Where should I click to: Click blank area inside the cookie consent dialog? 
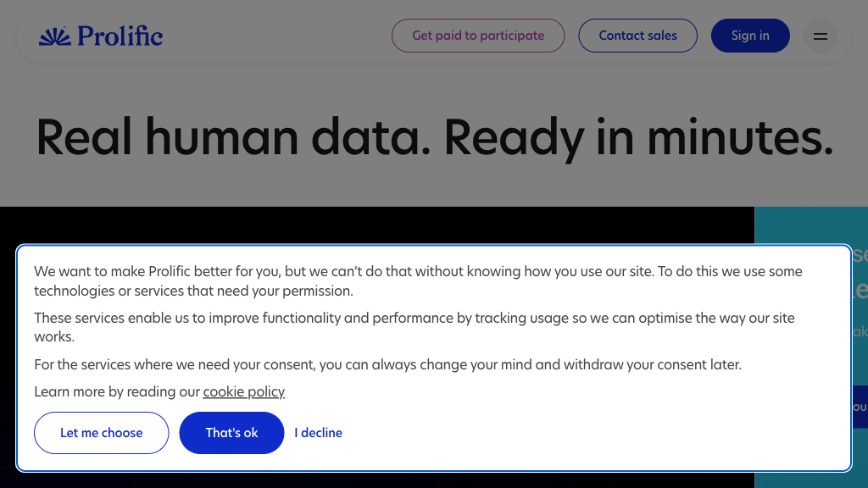[x=593, y=432]
